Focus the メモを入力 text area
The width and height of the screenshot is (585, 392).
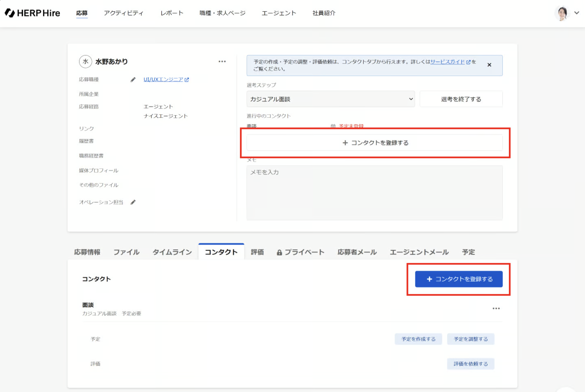point(374,193)
